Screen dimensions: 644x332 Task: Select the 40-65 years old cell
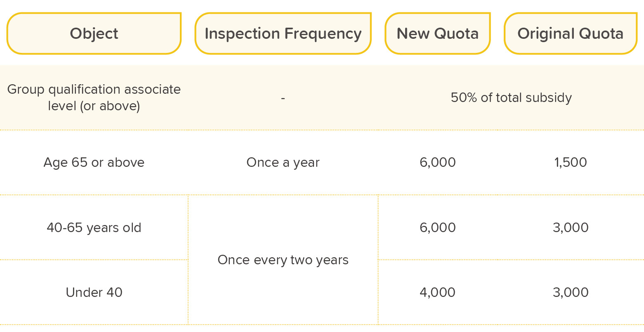point(94,228)
